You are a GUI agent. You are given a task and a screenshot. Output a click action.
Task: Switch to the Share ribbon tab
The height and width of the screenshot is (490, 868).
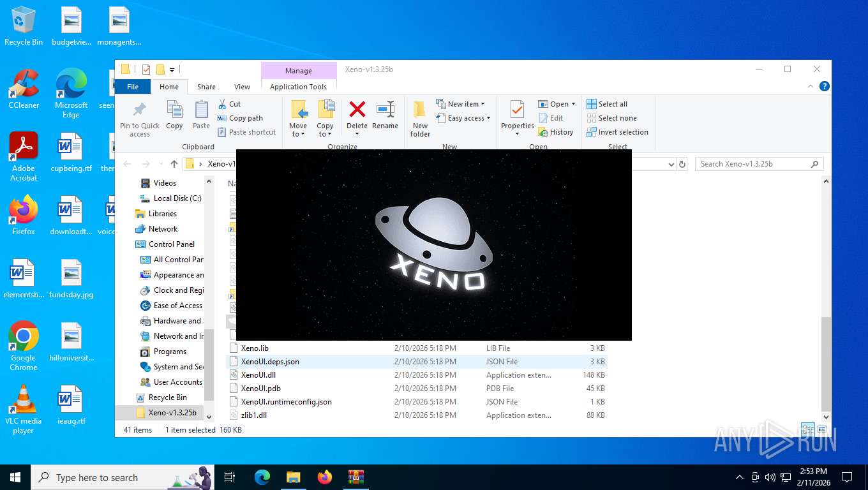206,87
